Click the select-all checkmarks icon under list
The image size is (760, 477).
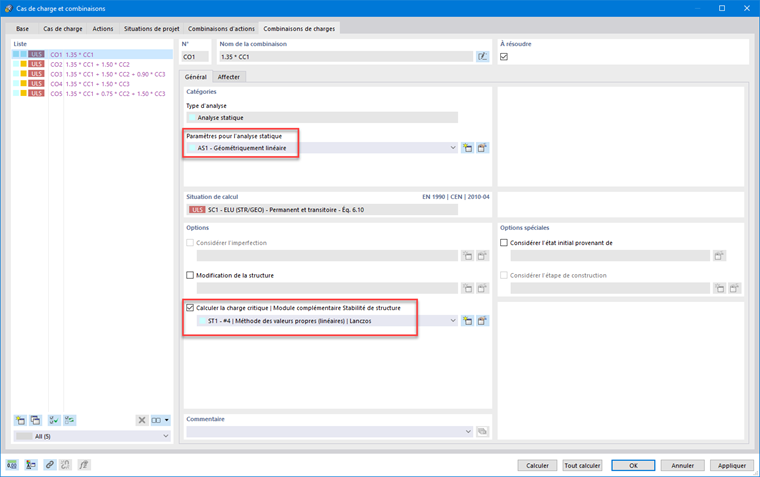tap(54, 420)
